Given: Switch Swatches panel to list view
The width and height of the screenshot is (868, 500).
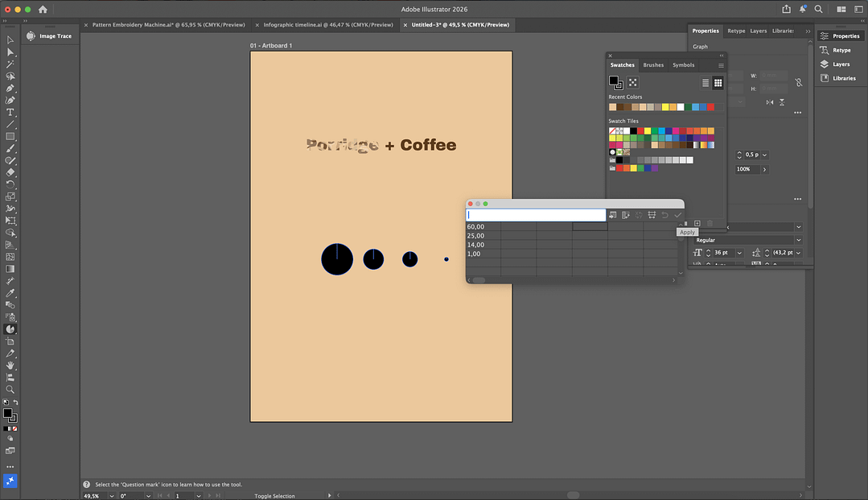Looking at the screenshot, I should pos(706,83).
